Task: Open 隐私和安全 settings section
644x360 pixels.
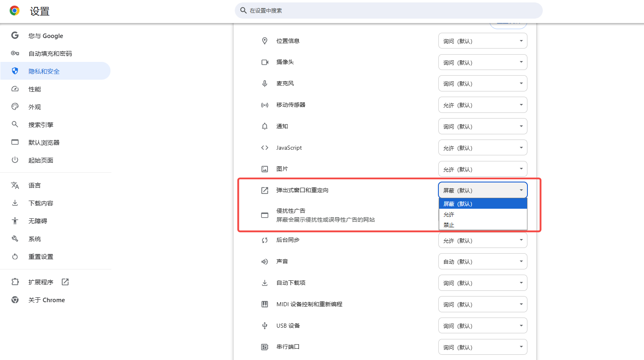Action: (x=55, y=71)
